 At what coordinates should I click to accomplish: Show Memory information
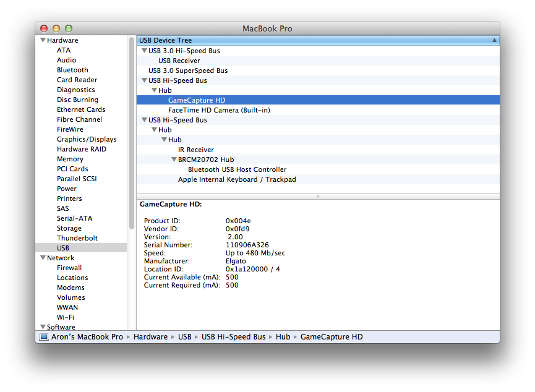pos(71,159)
